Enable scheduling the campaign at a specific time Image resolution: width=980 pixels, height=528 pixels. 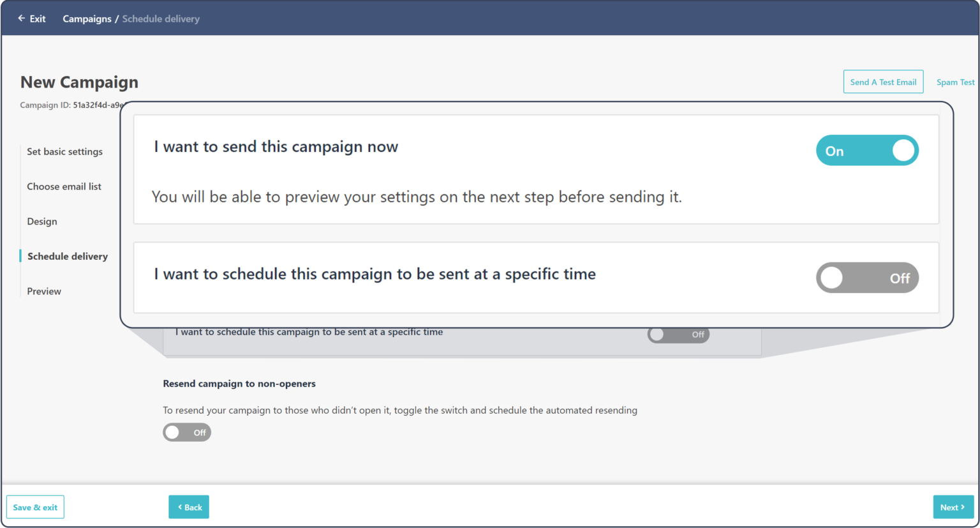coord(867,278)
